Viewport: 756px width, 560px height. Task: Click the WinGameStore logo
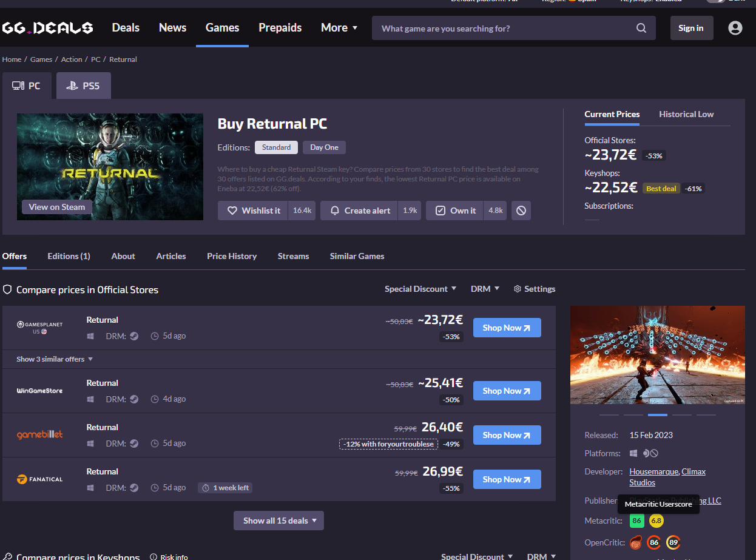[x=39, y=391]
